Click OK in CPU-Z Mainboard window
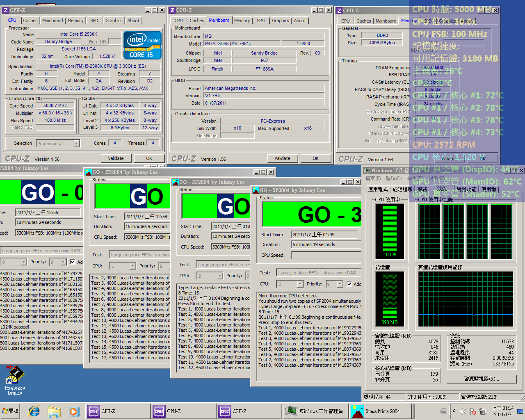 315,158
